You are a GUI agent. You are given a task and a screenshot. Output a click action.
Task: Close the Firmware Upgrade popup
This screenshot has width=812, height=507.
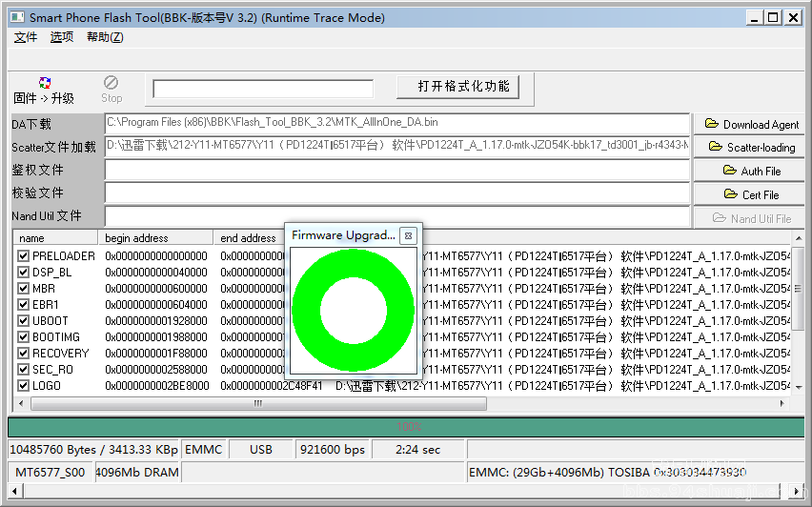click(408, 235)
